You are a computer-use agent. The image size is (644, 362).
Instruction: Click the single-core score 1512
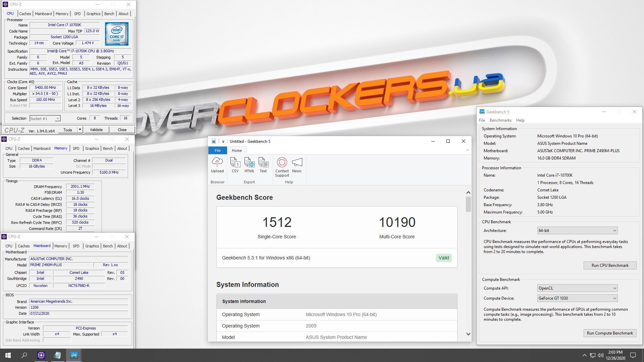(x=277, y=222)
